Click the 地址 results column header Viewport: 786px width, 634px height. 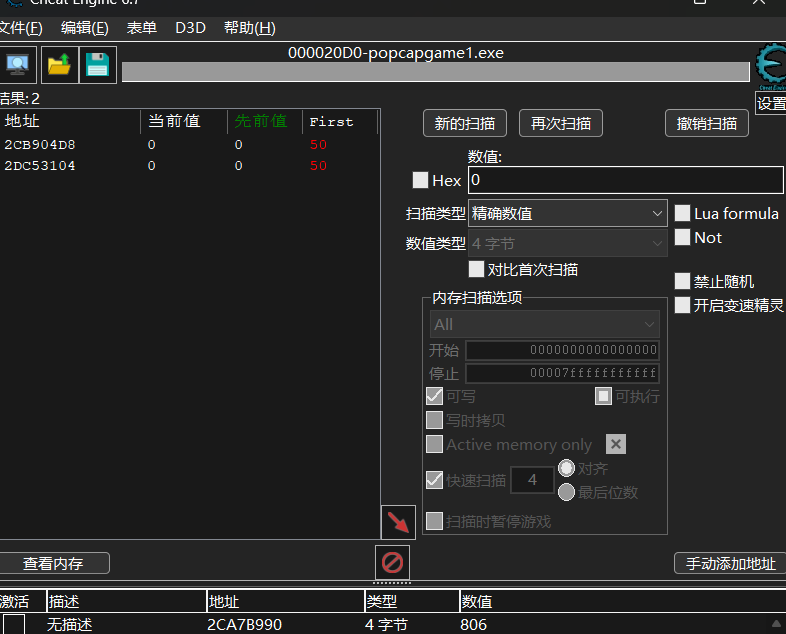pyautogui.click(x=70, y=122)
